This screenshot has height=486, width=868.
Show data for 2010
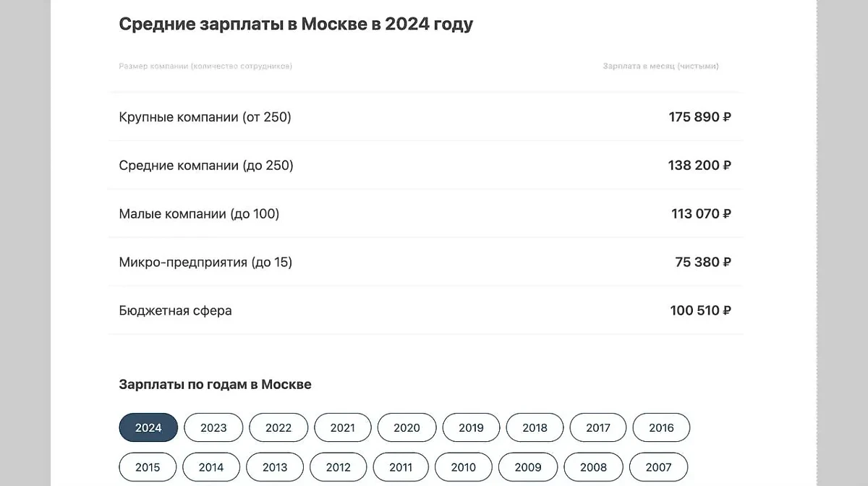click(464, 467)
